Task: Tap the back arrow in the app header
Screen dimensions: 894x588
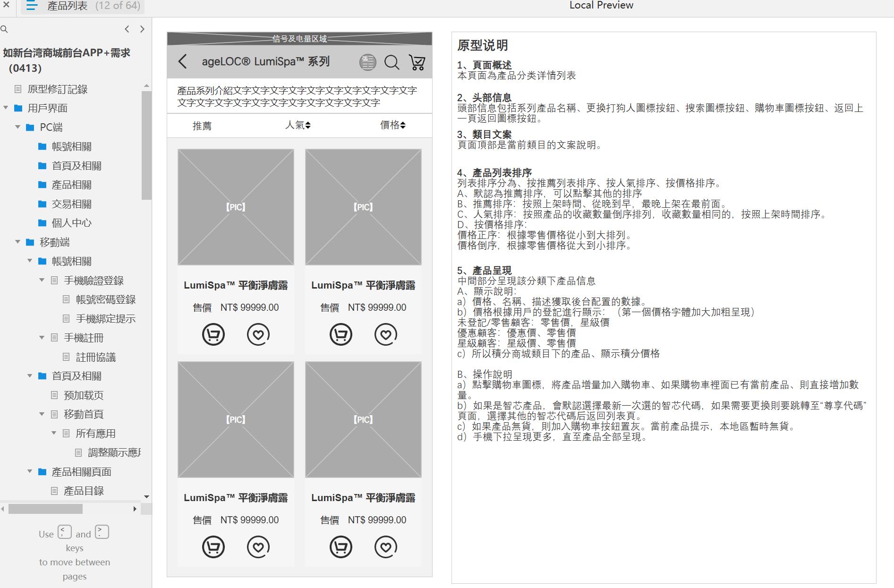Action: (183, 61)
